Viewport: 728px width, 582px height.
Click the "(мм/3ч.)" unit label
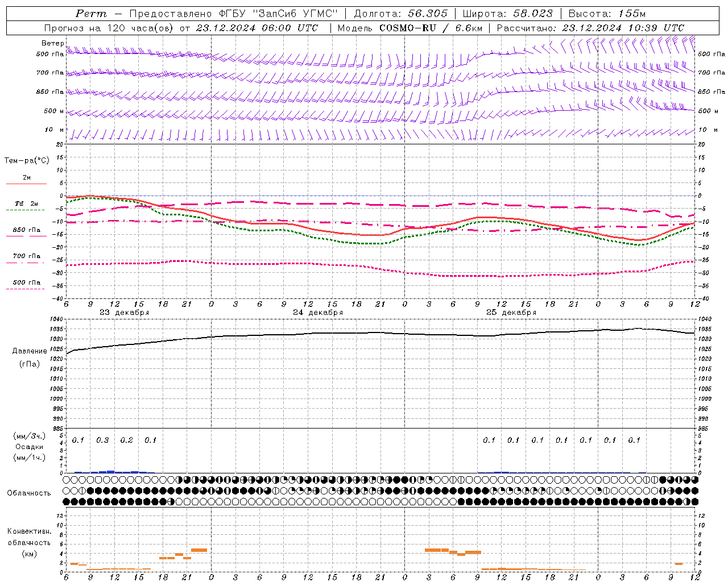coord(30,436)
